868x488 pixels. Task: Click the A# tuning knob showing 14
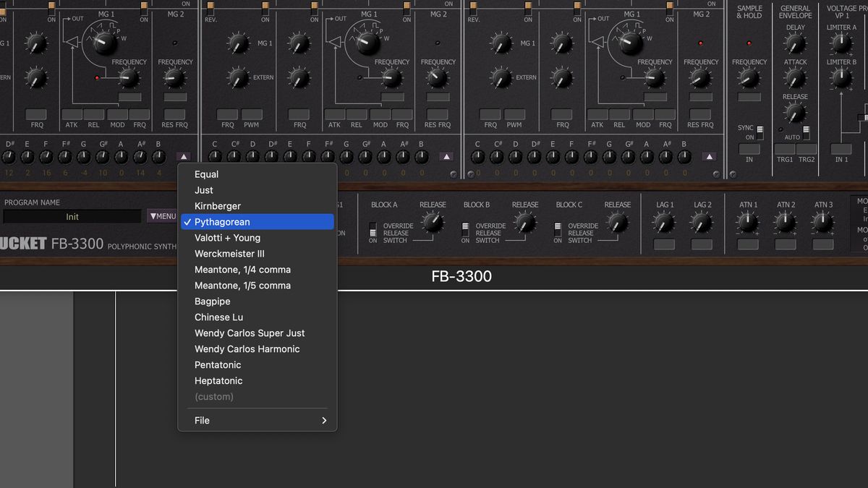coord(140,157)
